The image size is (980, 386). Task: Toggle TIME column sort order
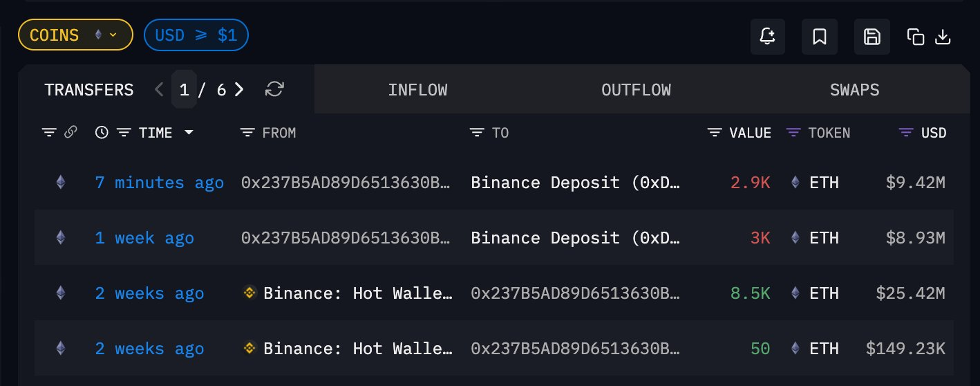(x=189, y=133)
